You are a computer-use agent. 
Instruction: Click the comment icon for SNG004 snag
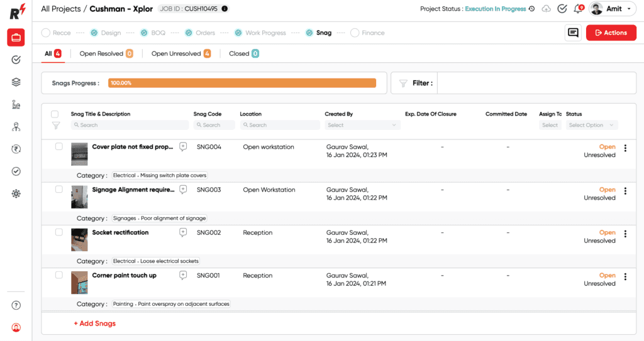tap(183, 147)
